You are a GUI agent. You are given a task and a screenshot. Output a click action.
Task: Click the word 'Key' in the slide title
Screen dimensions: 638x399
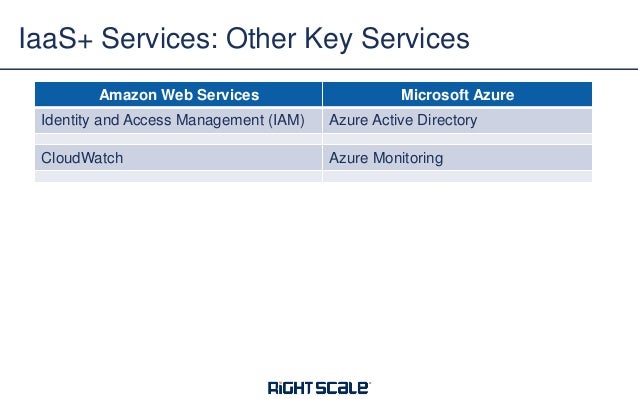(329, 39)
